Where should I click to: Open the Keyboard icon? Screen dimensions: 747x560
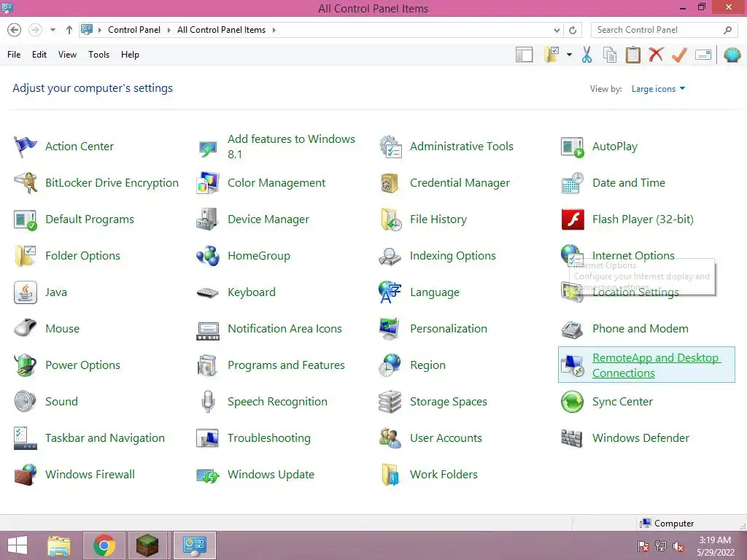[208, 292]
